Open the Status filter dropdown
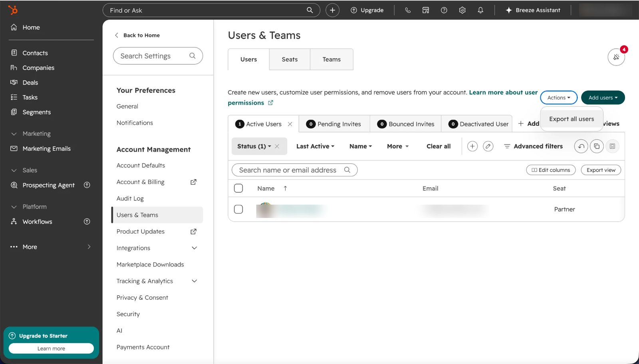Image resolution: width=639 pixels, height=364 pixels. click(254, 146)
